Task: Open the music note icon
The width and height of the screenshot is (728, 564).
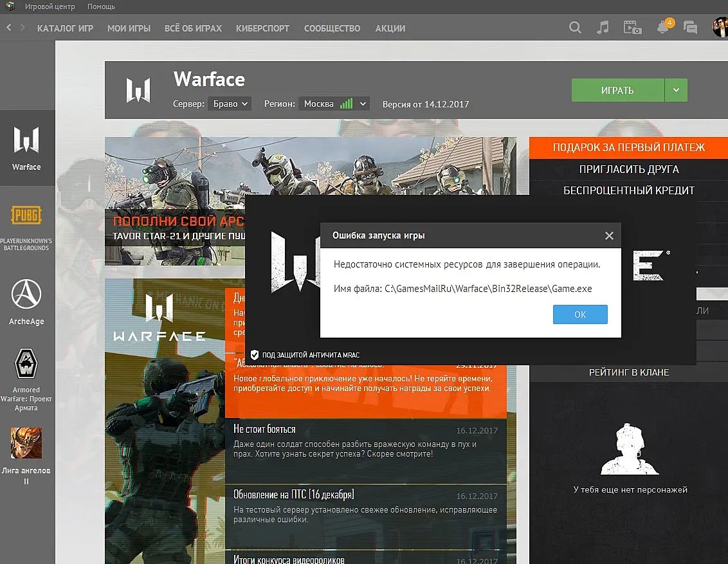Action: [x=603, y=28]
